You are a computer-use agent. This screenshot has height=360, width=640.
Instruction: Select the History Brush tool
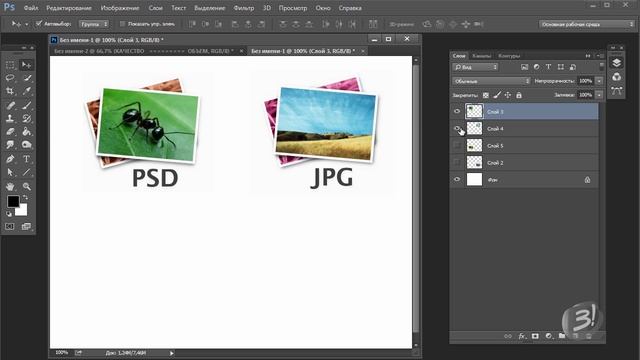click(27, 118)
